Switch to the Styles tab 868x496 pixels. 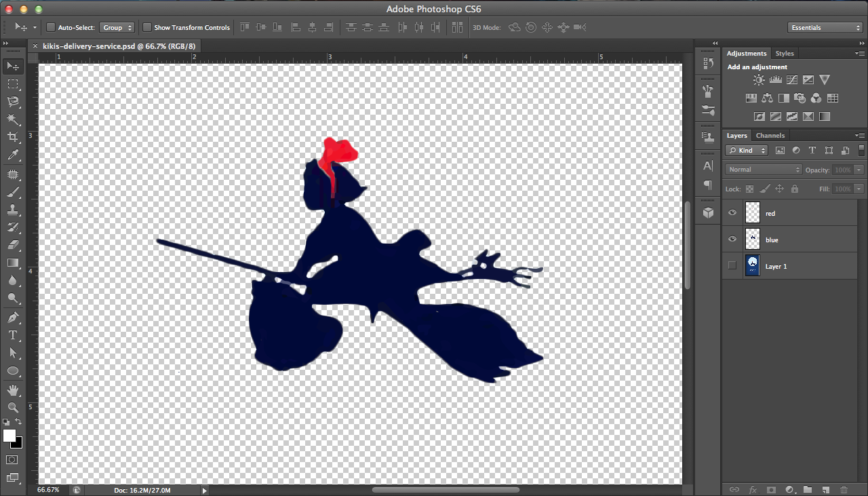click(x=785, y=53)
